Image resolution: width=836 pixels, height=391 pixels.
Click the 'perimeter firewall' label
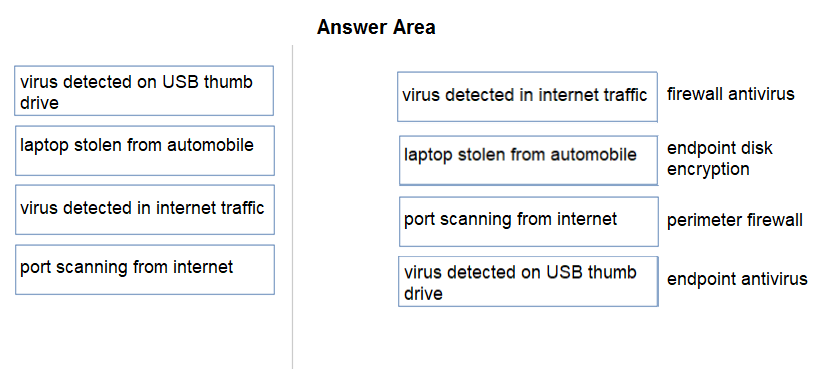pyautogui.click(x=735, y=220)
